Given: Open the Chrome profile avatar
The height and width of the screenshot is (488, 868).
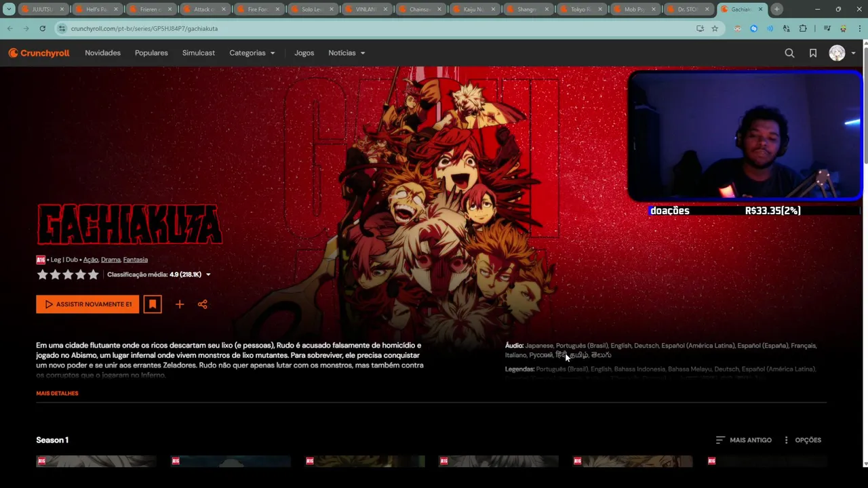Looking at the screenshot, I should tap(844, 28).
